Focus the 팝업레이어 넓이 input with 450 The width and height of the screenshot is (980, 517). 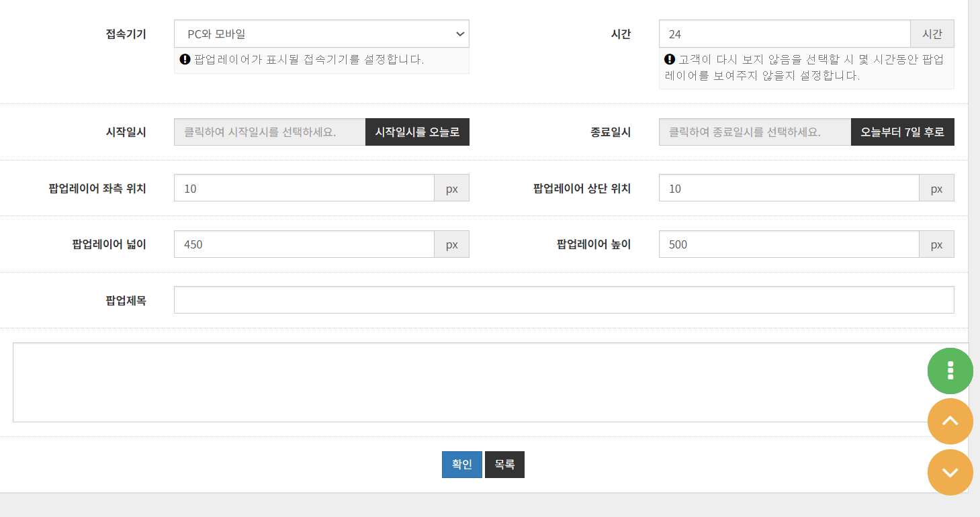[304, 244]
